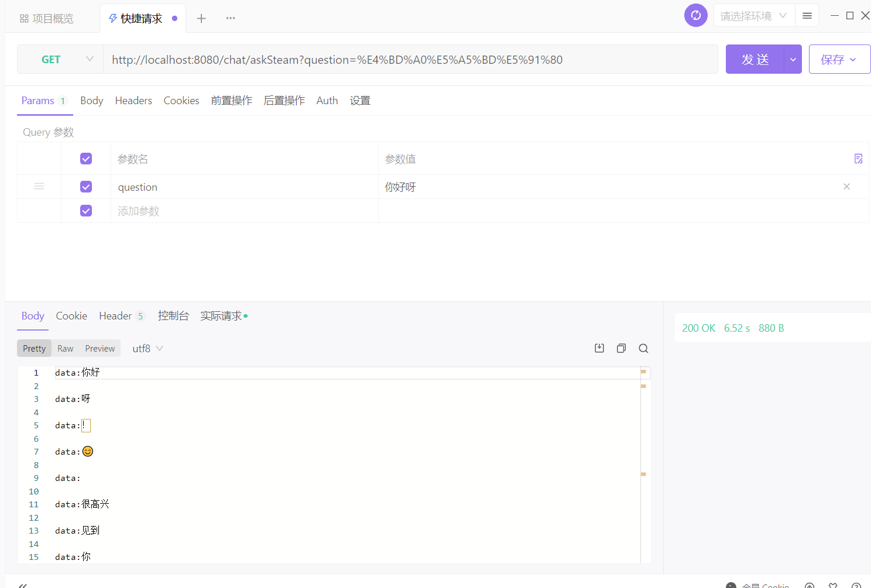
Task: Select the 快捷请求 tab
Action: (x=142, y=19)
